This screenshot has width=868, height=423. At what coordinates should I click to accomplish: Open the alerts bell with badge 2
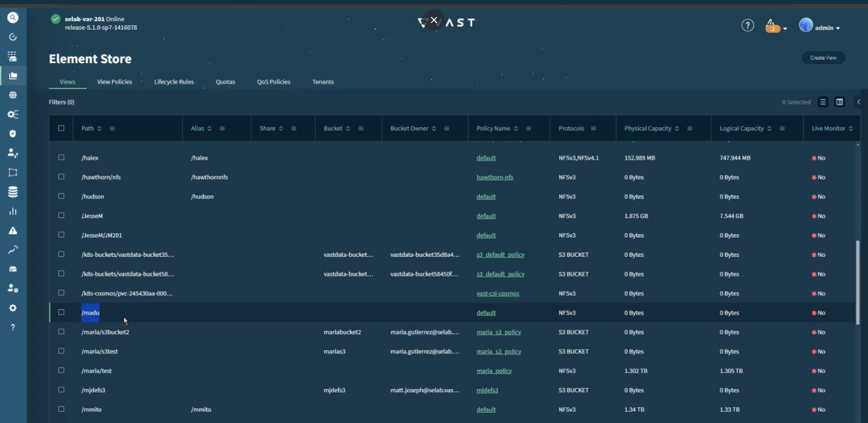click(x=773, y=26)
